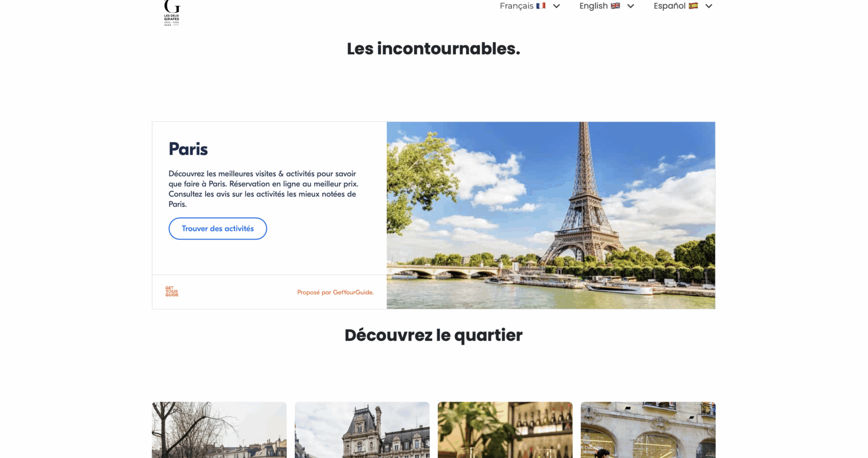Expand the English dropdown chevron
Image resolution: width=868 pixels, height=458 pixels.
(x=630, y=6)
